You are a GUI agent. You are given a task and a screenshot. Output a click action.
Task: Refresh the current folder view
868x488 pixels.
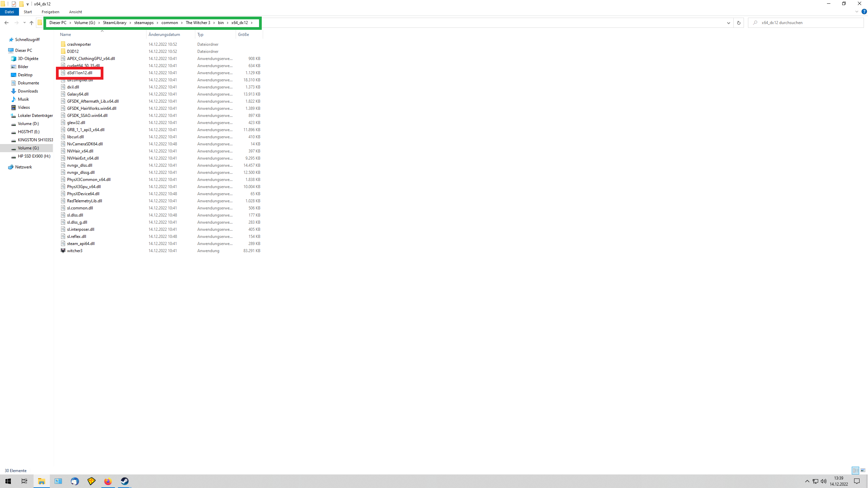pyautogui.click(x=738, y=23)
